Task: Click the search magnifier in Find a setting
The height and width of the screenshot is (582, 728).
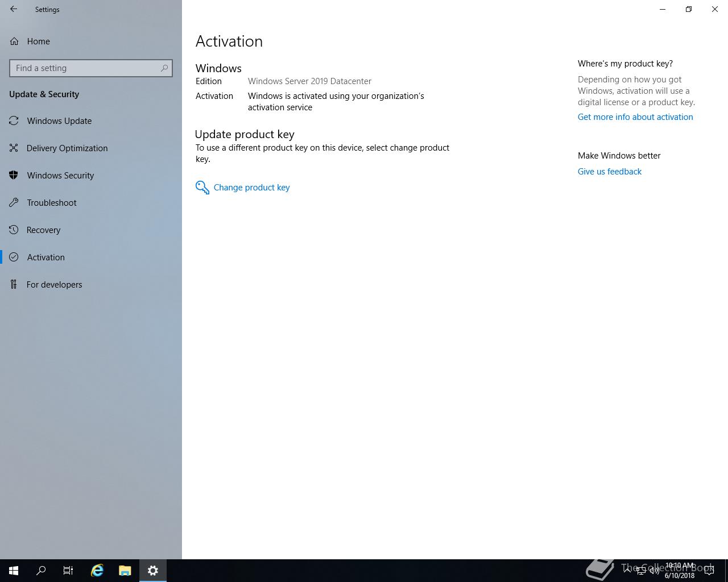Action: click(x=164, y=68)
